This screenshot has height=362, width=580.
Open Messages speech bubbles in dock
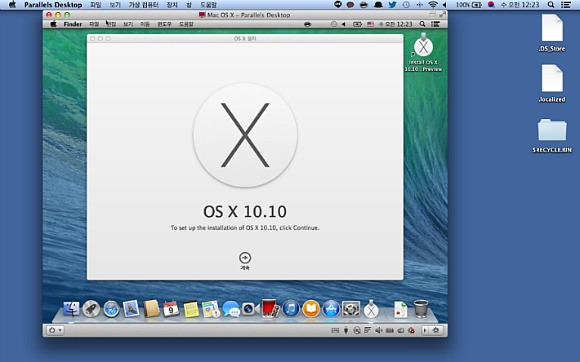click(231, 309)
